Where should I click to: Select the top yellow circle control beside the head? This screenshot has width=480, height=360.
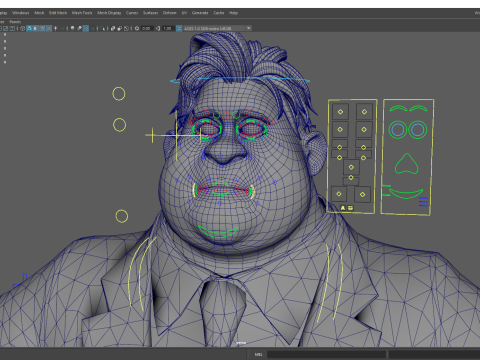pyautogui.click(x=119, y=94)
